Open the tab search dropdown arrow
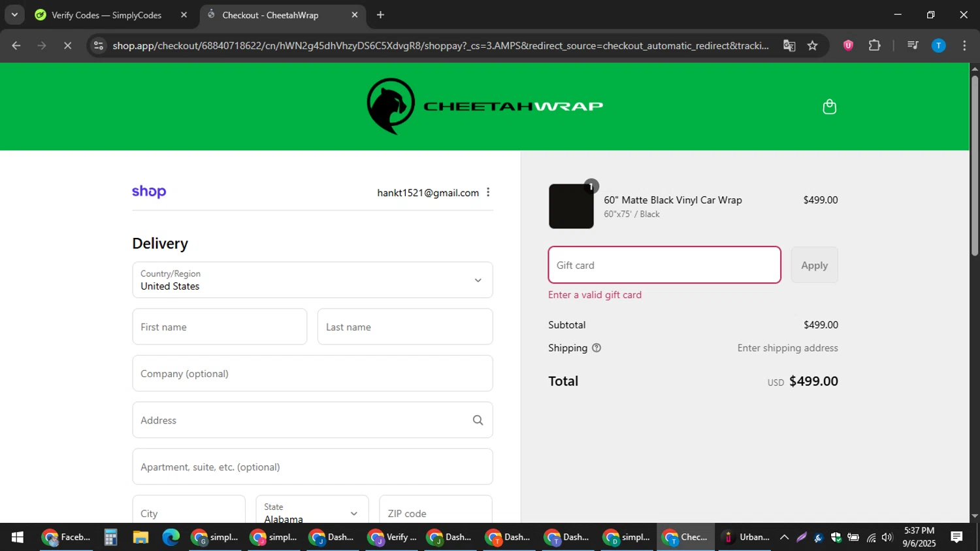 point(14,14)
